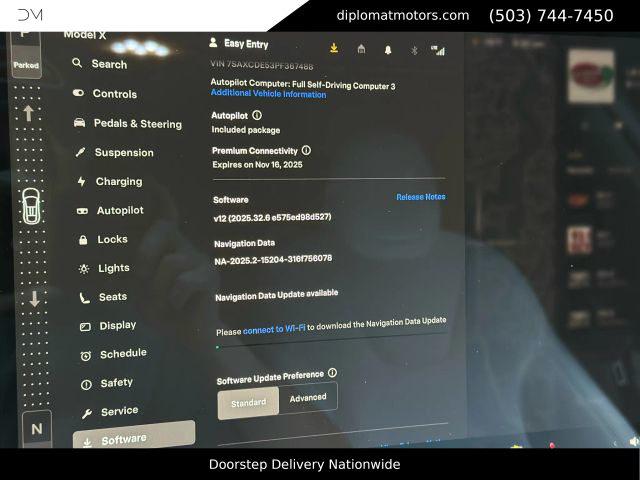Screen dimensions: 640x480
Task: Open the Release Notes link
Action: pos(421,197)
